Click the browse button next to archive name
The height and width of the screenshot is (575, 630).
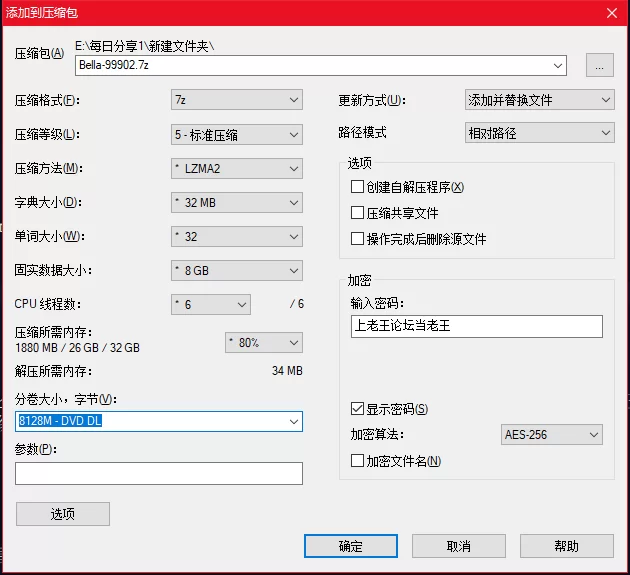pos(599,65)
